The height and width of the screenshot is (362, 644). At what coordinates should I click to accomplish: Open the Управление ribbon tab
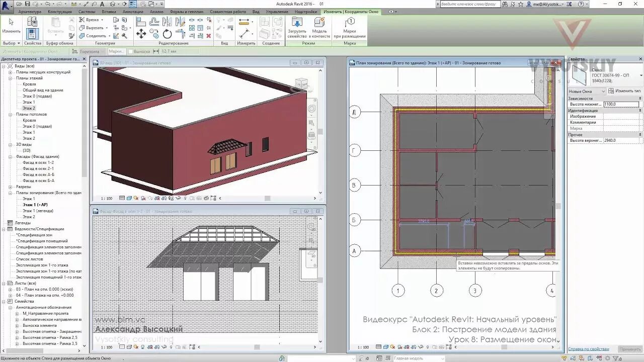(x=277, y=12)
